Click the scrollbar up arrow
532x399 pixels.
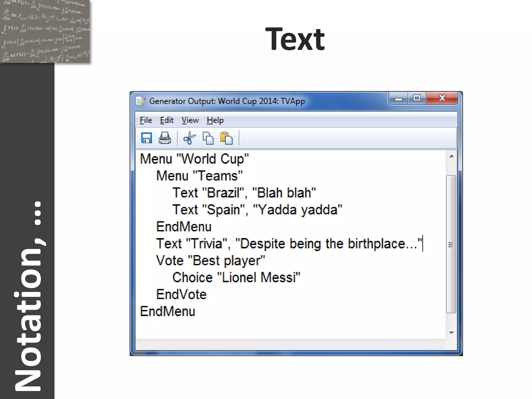[451, 156]
